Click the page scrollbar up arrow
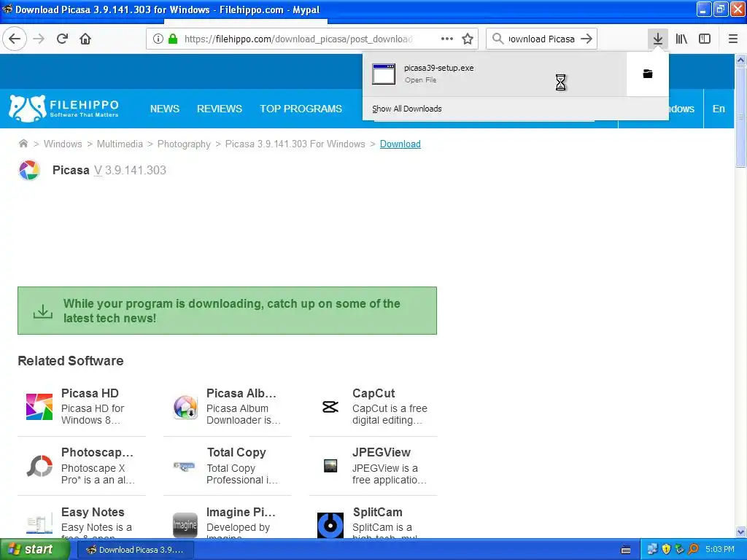This screenshot has width=747, height=560. pyautogui.click(x=740, y=60)
